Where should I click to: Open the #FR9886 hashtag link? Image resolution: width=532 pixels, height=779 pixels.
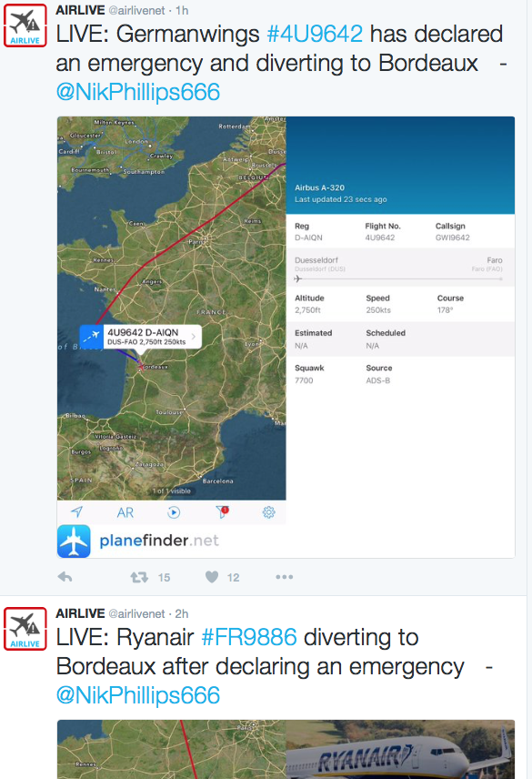(x=249, y=637)
